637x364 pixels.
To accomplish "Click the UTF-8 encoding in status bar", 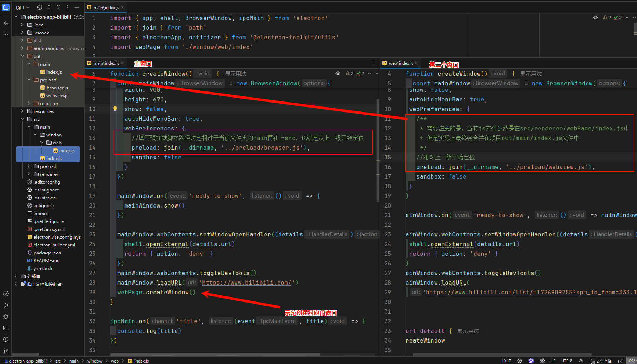I will [x=567, y=361].
